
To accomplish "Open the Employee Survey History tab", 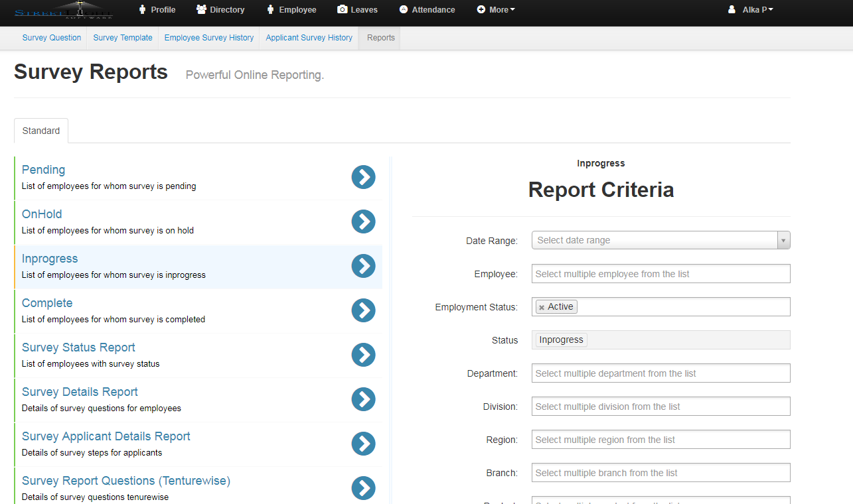I will [x=209, y=38].
